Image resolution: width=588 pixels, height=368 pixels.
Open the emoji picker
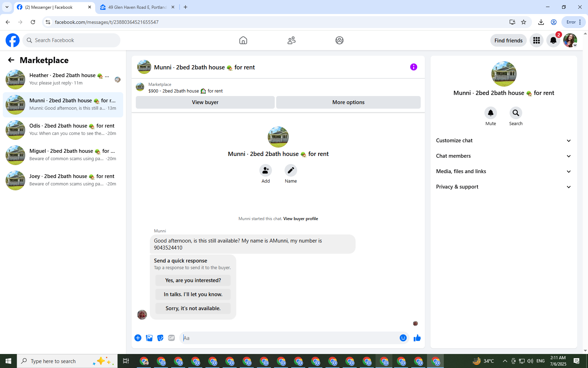[403, 338]
